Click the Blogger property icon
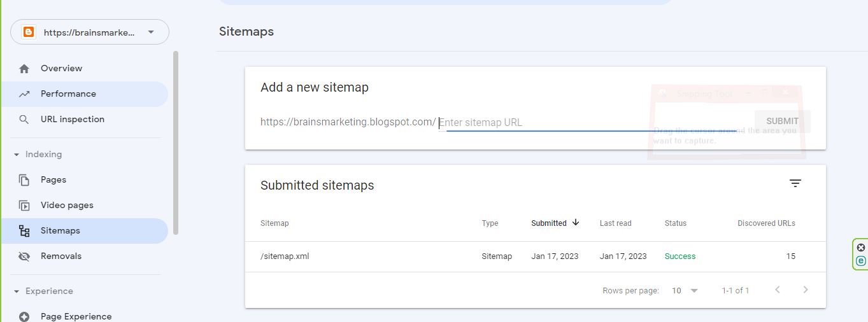Screen dimensions: 868x322 coord(28,32)
